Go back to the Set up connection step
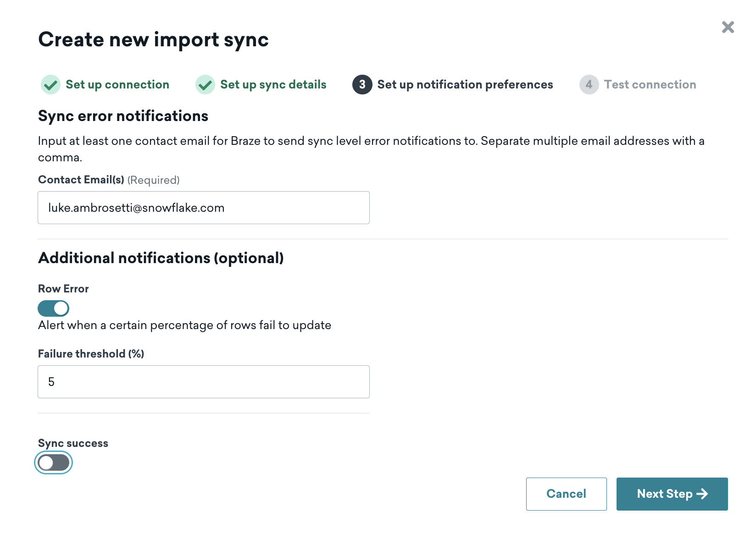The width and height of the screenshot is (756, 539). (x=117, y=85)
